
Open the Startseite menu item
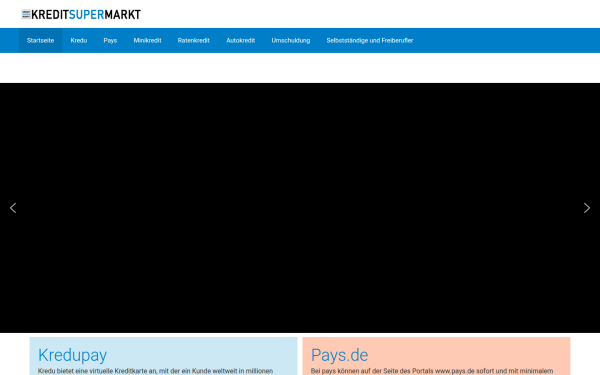pos(41,40)
